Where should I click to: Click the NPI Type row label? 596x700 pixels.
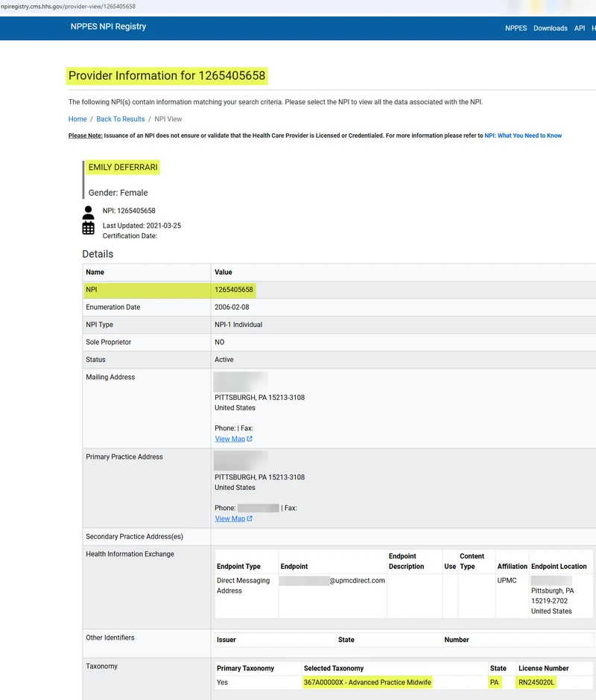(99, 325)
